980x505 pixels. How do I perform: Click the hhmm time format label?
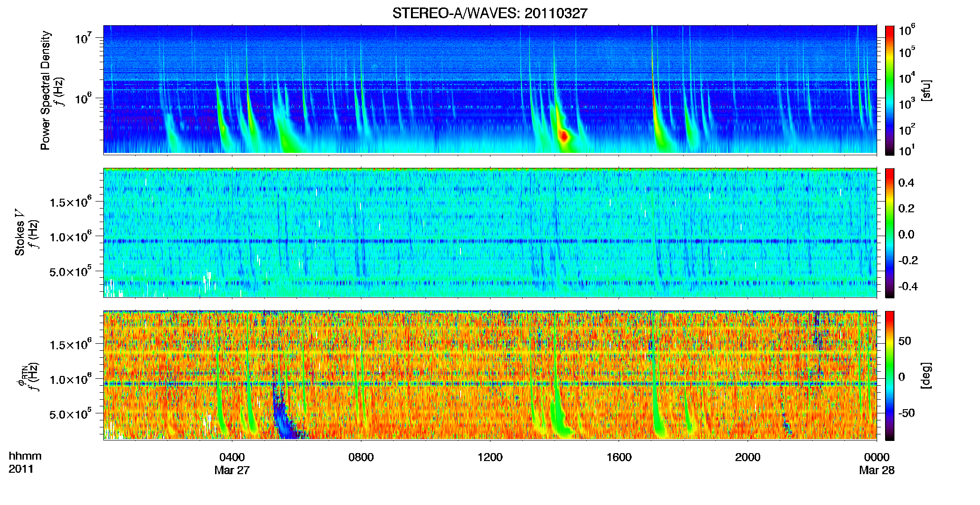pyautogui.click(x=25, y=456)
